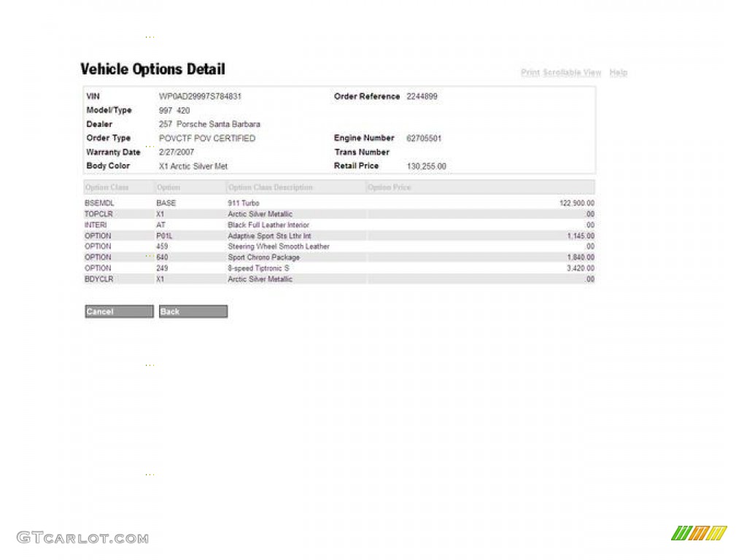Click Steering Wheel Smooth Leather description

pyautogui.click(x=278, y=246)
